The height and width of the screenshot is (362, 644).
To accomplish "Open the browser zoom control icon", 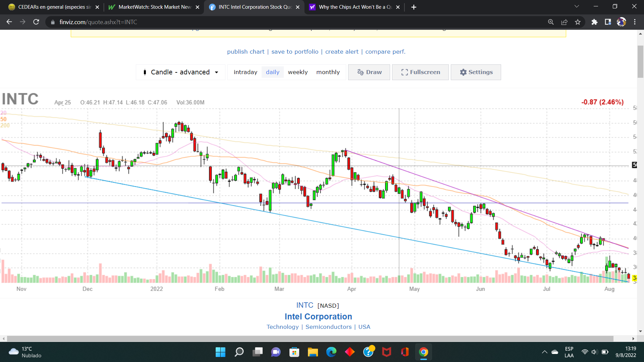I will coord(551,22).
